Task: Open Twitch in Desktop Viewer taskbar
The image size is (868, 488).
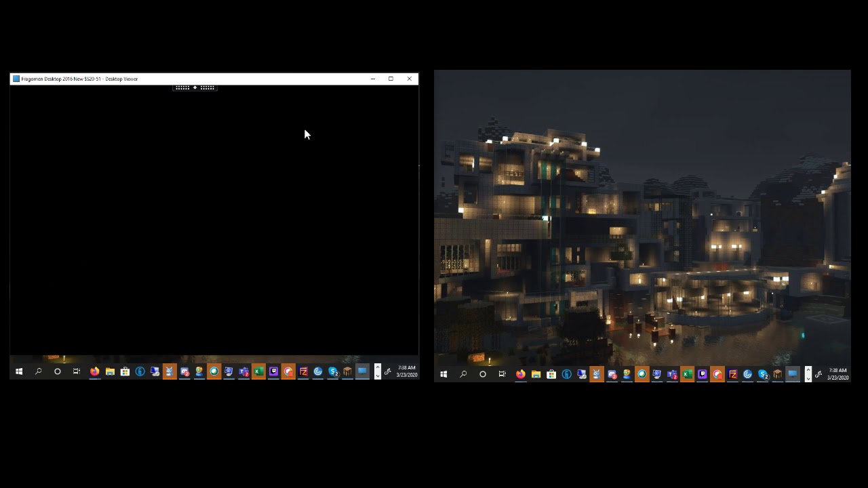Action: point(273,371)
